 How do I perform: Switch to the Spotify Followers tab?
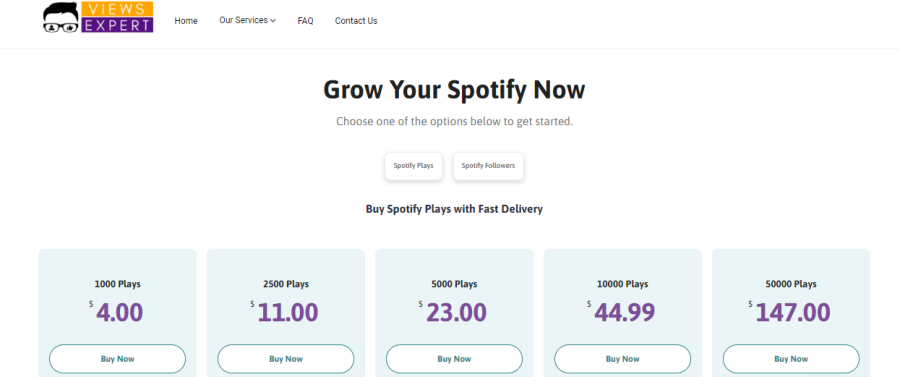pyautogui.click(x=488, y=166)
